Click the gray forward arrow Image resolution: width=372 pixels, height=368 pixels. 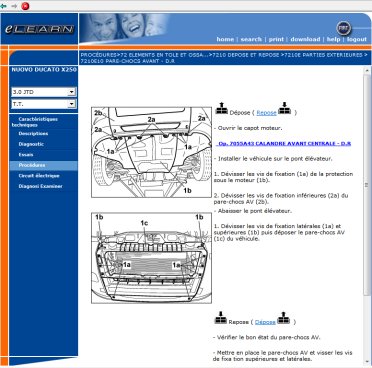14,6
